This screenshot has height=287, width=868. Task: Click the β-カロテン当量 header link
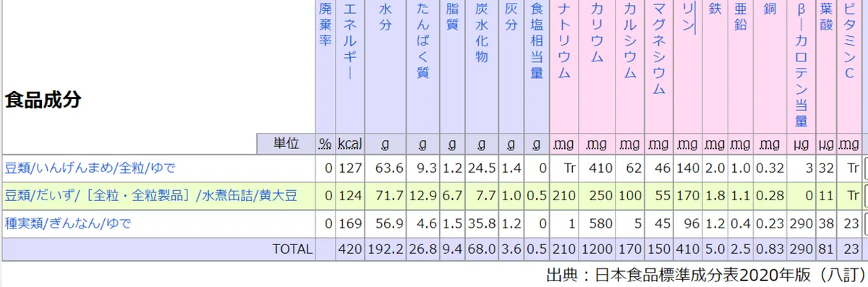pos(801,65)
